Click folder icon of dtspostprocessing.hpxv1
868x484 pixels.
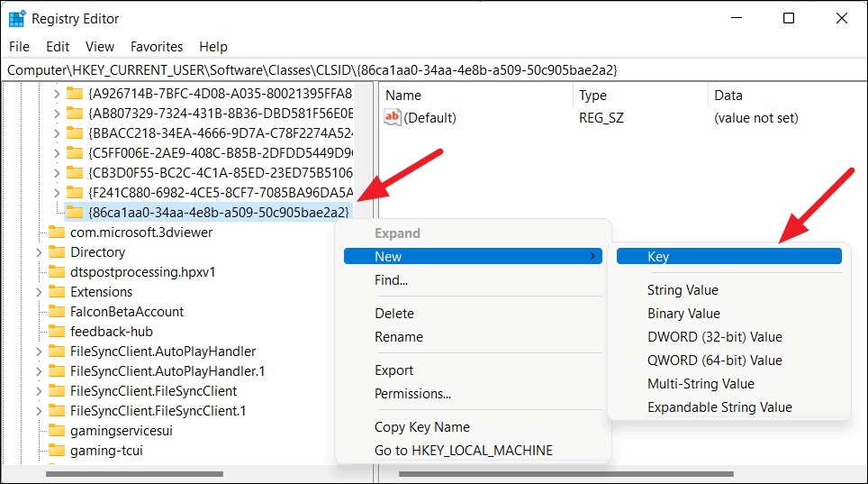(57, 271)
